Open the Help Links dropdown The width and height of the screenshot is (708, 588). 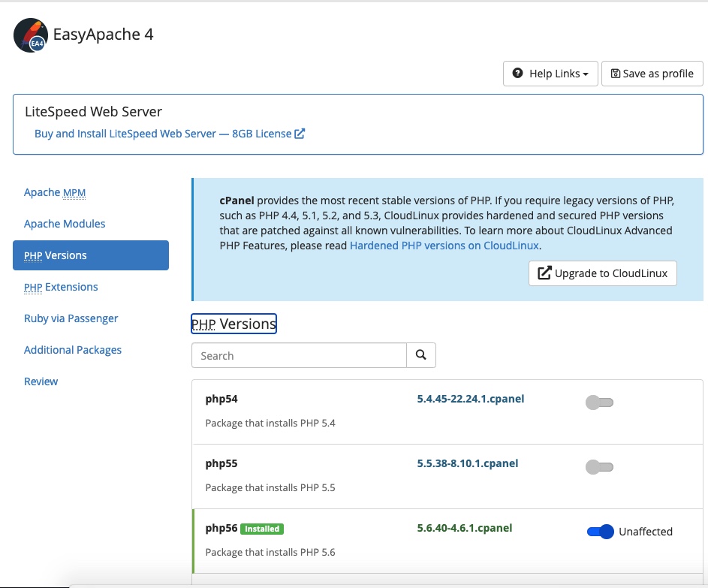point(550,74)
